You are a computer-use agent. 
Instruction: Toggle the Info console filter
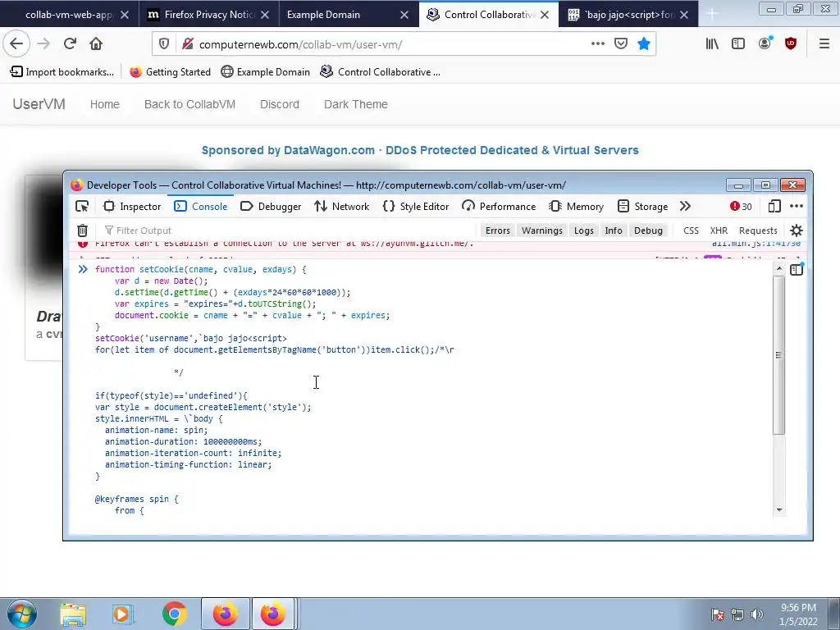click(x=614, y=231)
